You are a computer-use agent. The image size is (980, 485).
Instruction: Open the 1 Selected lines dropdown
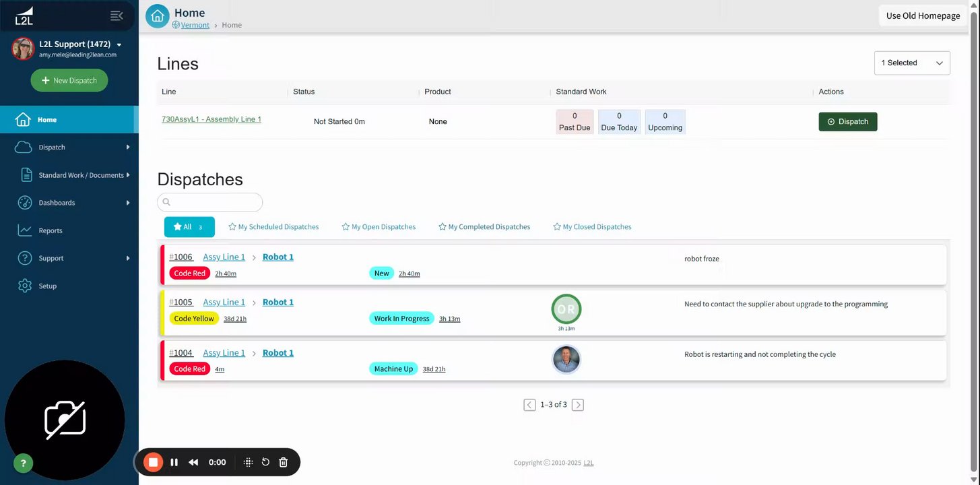(912, 63)
